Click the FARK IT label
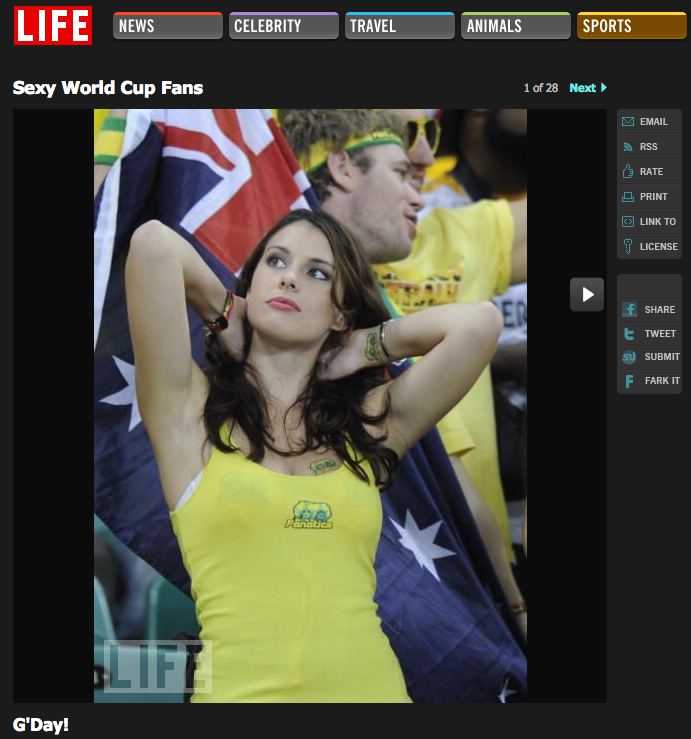This screenshot has height=739, width=691. tap(662, 380)
